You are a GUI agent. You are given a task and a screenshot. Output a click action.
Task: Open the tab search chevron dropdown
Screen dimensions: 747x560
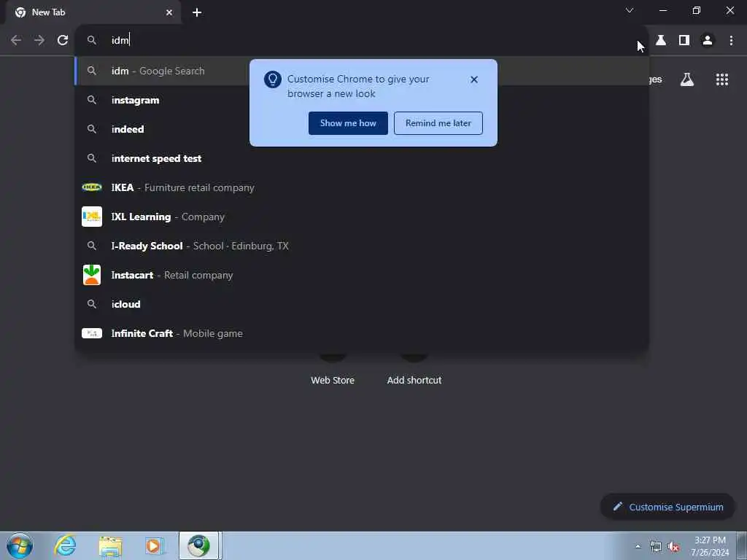point(630,10)
